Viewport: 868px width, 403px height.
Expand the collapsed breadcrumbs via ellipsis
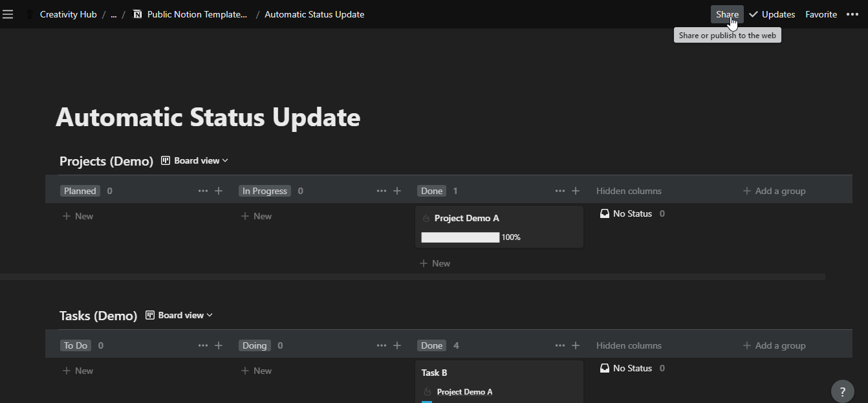[113, 14]
